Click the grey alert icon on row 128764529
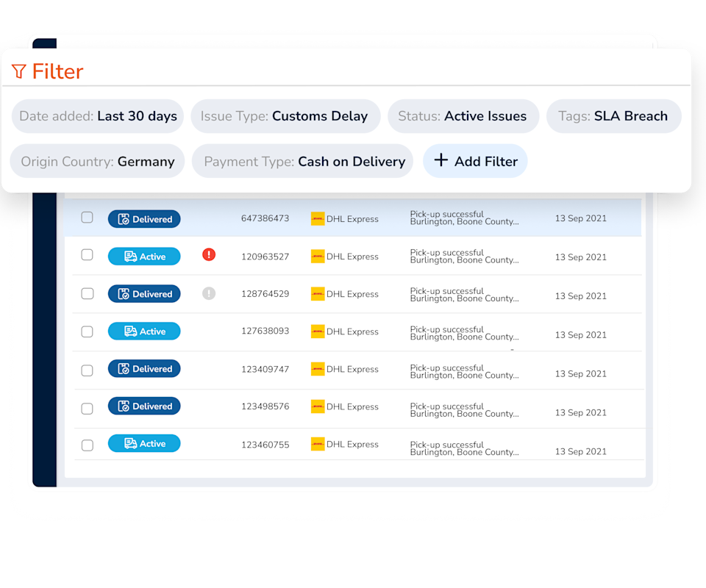This screenshot has width=706, height=588. pos(209,293)
